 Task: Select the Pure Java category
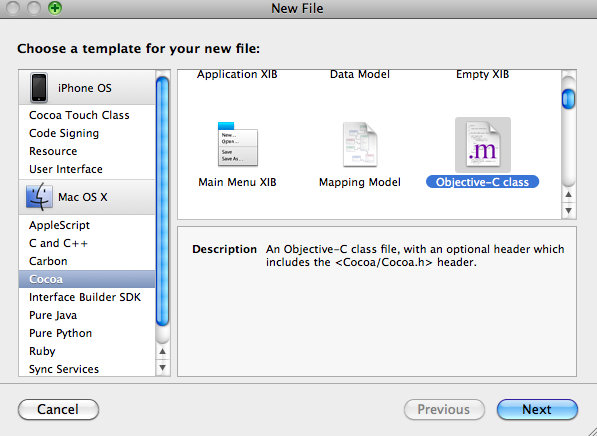[87, 315]
